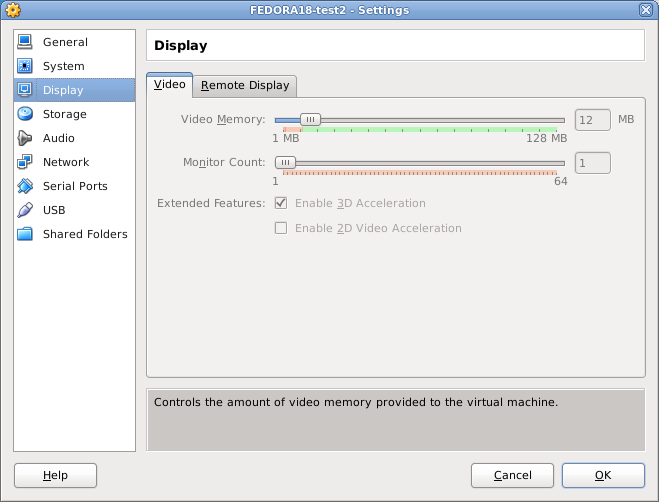Select the USB label in the sidebar
The height and width of the screenshot is (502, 659).
(x=54, y=210)
